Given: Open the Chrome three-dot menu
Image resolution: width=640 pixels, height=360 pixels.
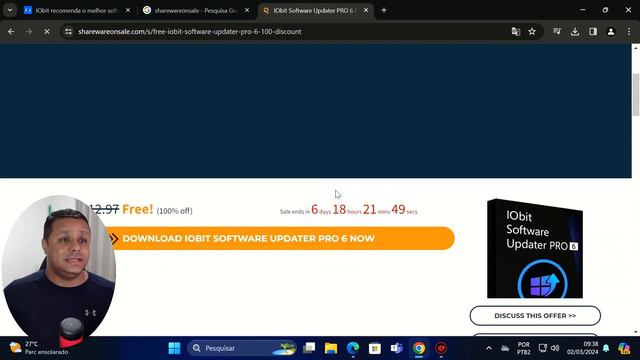Looking at the screenshot, I should (629, 31).
